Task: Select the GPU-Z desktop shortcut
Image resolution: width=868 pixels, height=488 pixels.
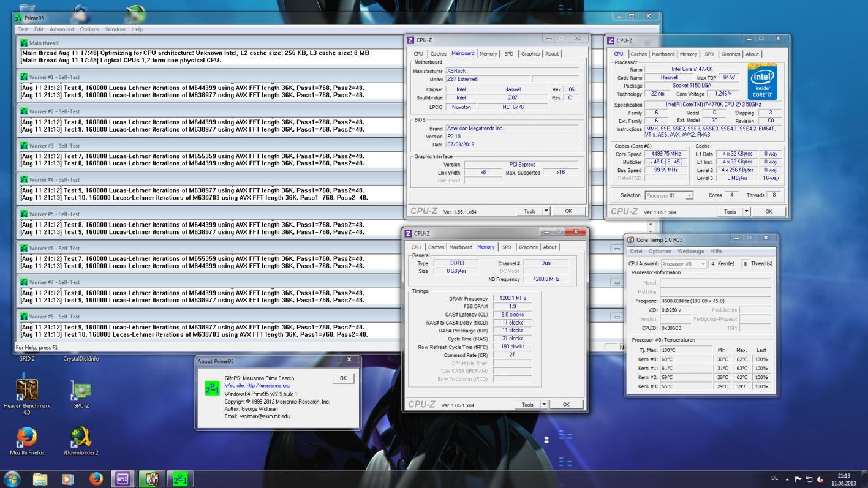Action: click(81, 396)
